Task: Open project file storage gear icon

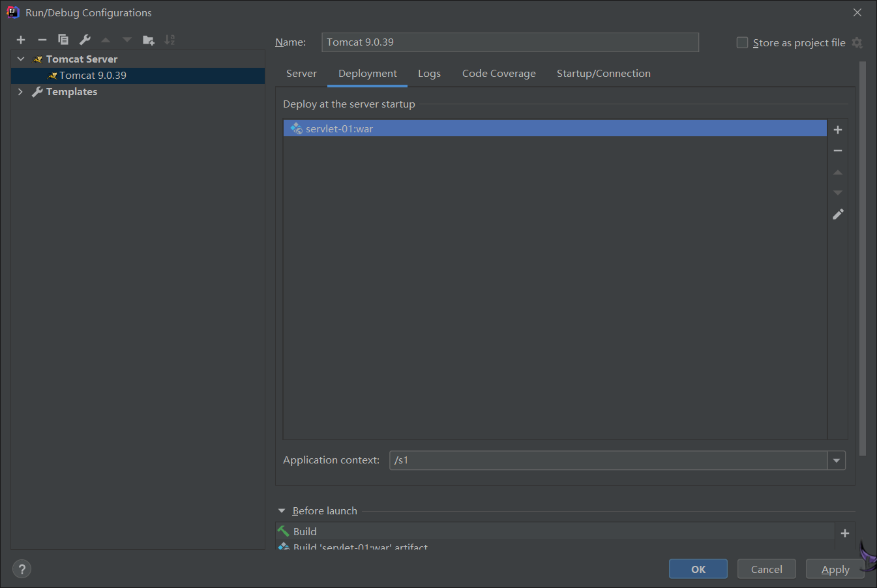Action: pyautogui.click(x=857, y=42)
